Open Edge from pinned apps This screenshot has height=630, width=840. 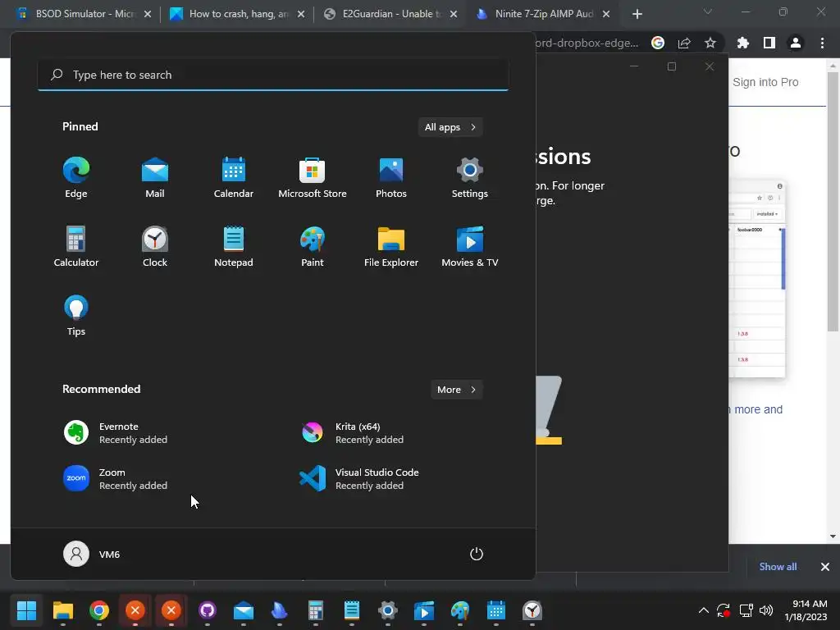(x=76, y=178)
